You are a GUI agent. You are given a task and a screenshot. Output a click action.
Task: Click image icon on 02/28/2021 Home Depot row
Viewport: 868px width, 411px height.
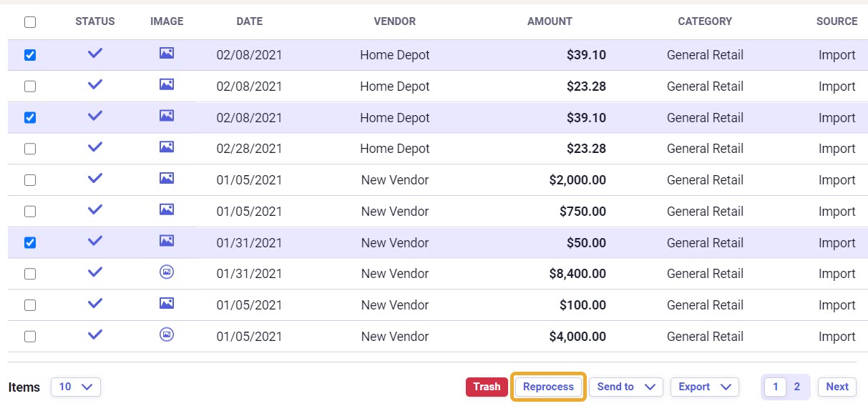point(167,147)
